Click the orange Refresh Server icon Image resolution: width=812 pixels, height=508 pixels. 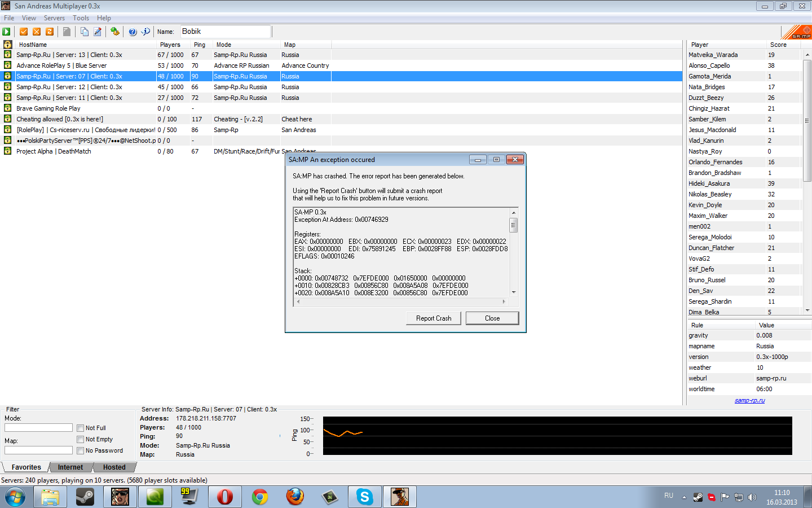click(50, 32)
